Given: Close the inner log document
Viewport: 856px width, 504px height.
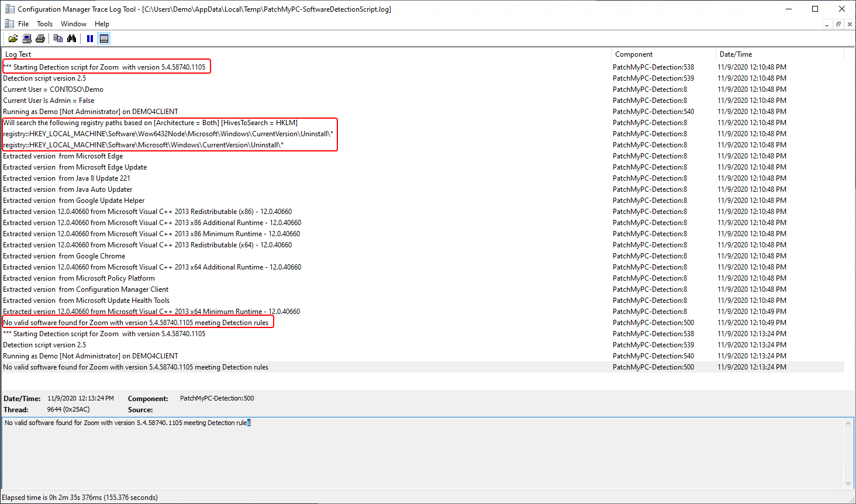Looking at the screenshot, I should [850, 24].
